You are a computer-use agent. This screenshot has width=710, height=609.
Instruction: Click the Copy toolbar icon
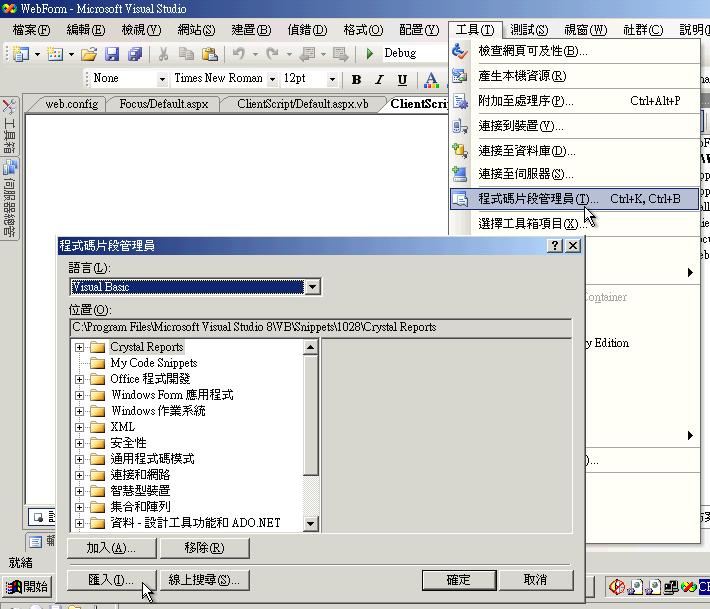click(x=186, y=54)
